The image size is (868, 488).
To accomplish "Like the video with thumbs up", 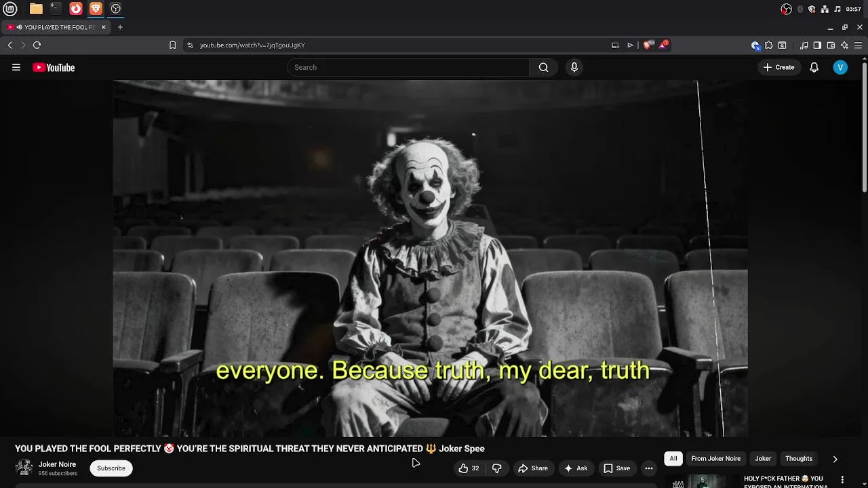I will [x=469, y=468].
